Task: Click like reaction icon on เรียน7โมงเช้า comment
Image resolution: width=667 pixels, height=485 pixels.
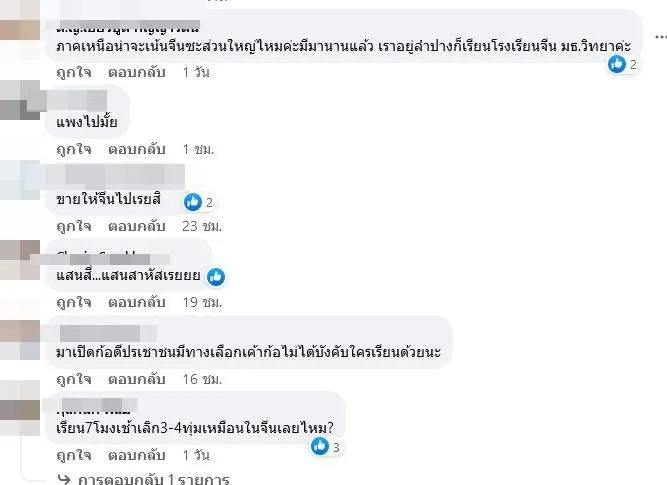Action: tap(320, 446)
